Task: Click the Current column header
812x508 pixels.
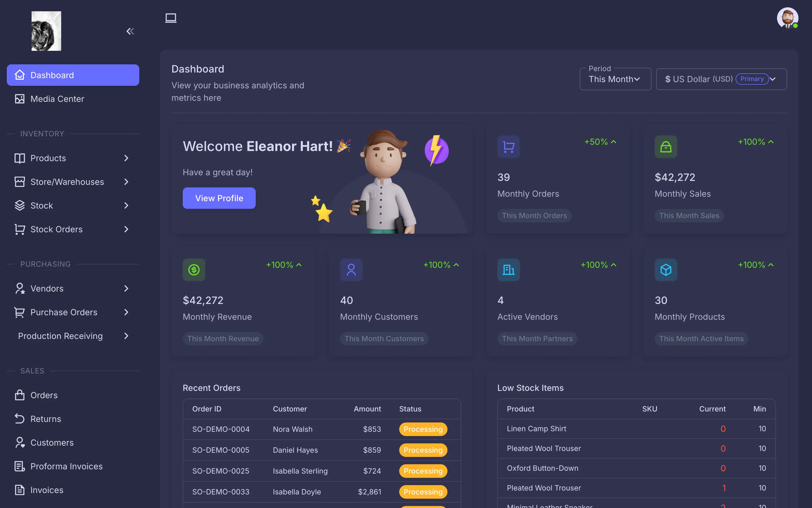Action: (712, 409)
